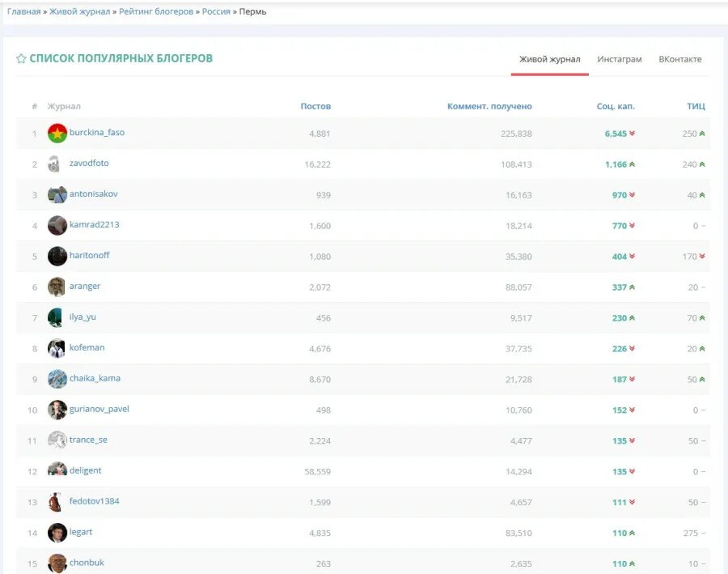Screen dimensions: 728x574
Task: Click the 225,838 comments value
Action: coord(516,134)
